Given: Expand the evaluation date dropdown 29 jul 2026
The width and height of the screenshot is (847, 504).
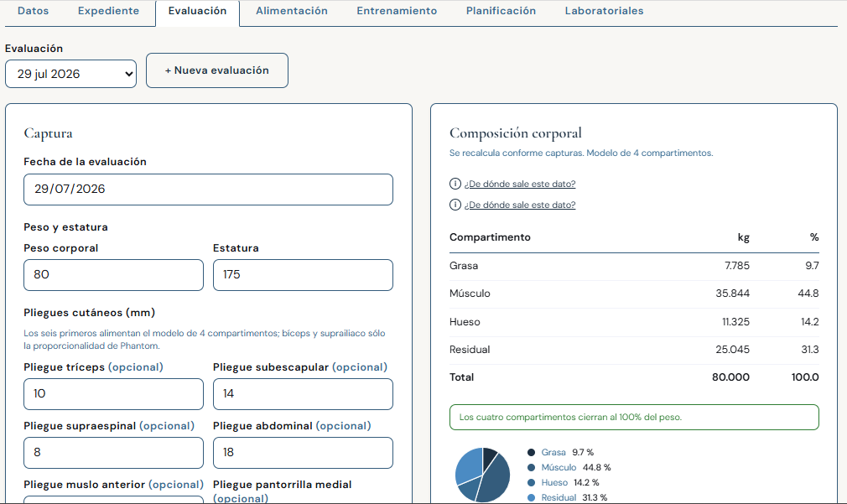Looking at the screenshot, I should coord(70,74).
